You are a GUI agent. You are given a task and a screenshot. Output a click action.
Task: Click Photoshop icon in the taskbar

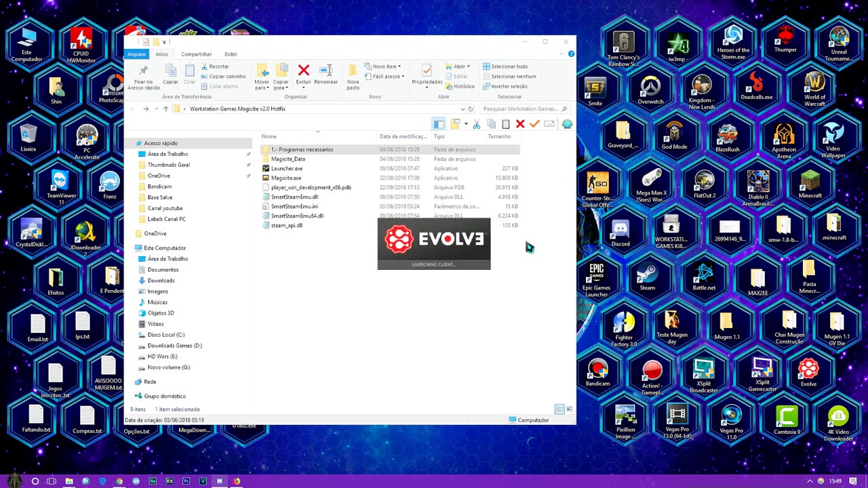coord(186,481)
